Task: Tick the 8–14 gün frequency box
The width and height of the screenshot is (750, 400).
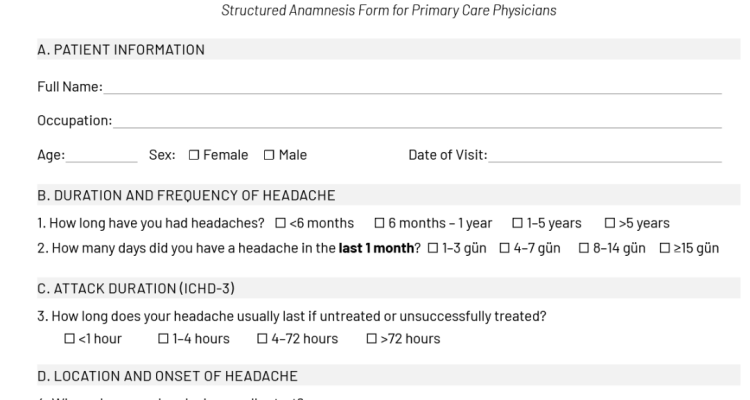Action: pyautogui.click(x=584, y=248)
